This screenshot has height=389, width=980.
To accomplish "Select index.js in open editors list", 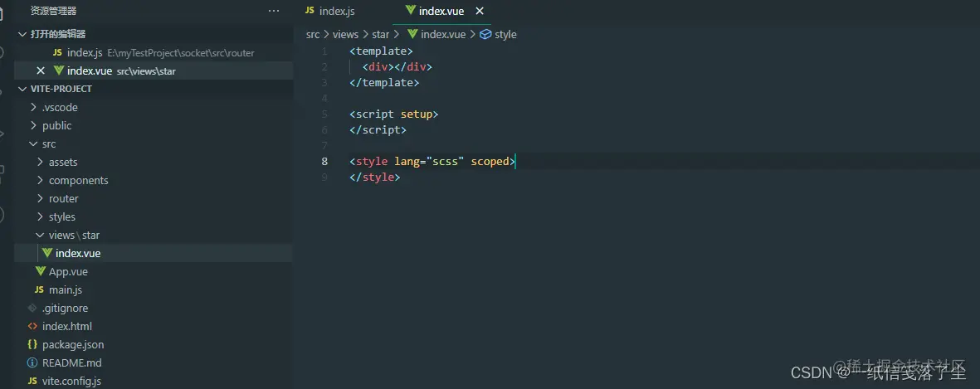I will 154,53.
